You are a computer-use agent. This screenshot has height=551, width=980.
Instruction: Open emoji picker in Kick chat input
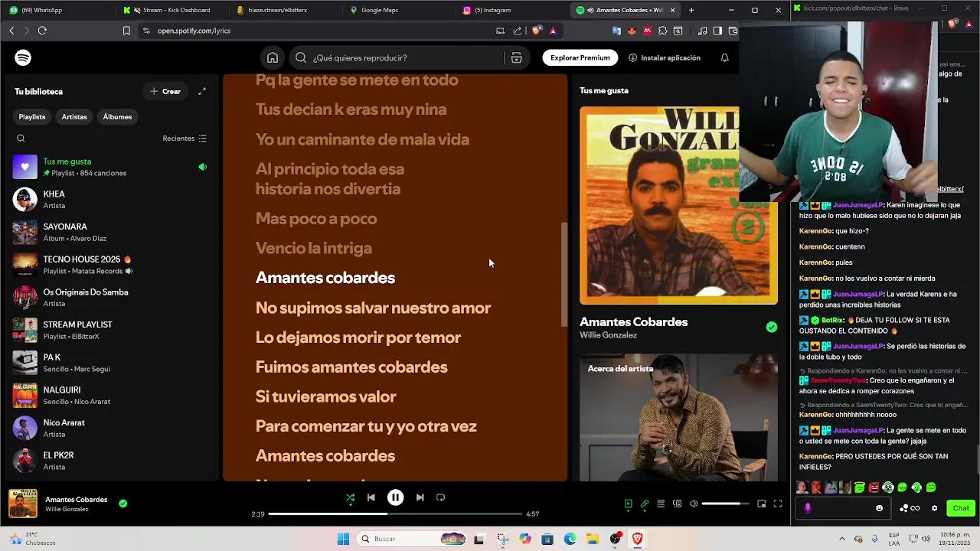coord(879,508)
